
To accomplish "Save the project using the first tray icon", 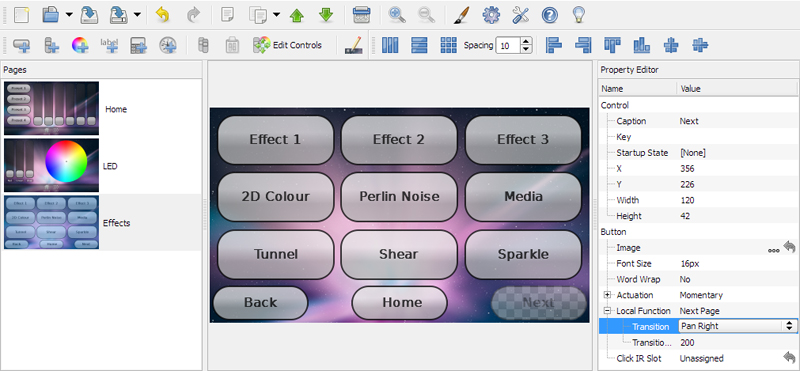I will [x=89, y=15].
